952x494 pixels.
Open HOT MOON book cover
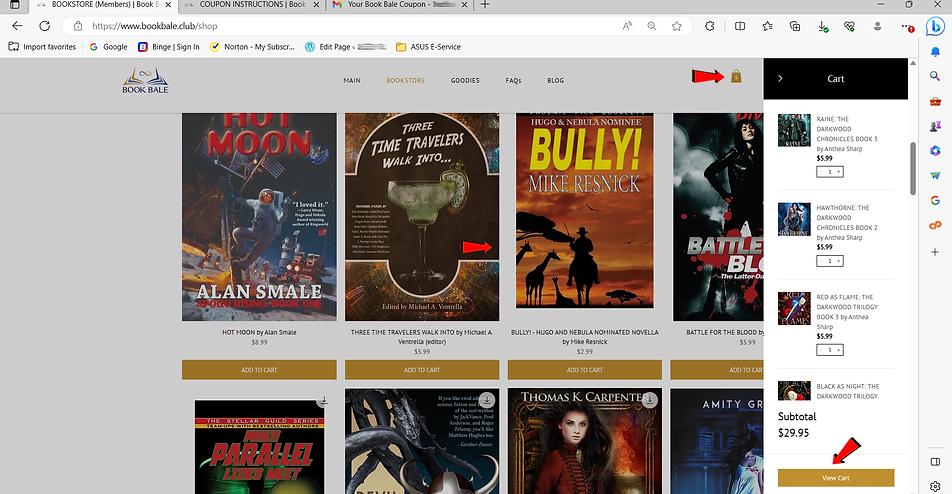tap(259, 217)
